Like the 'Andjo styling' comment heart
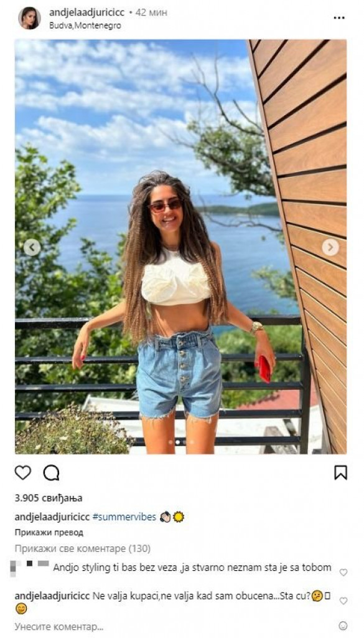 click(x=343, y=572)
